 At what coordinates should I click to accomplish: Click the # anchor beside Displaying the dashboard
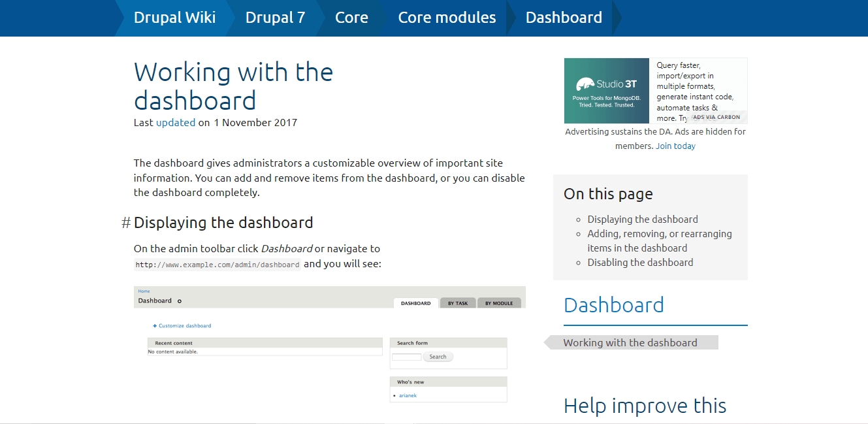(126, 223)
